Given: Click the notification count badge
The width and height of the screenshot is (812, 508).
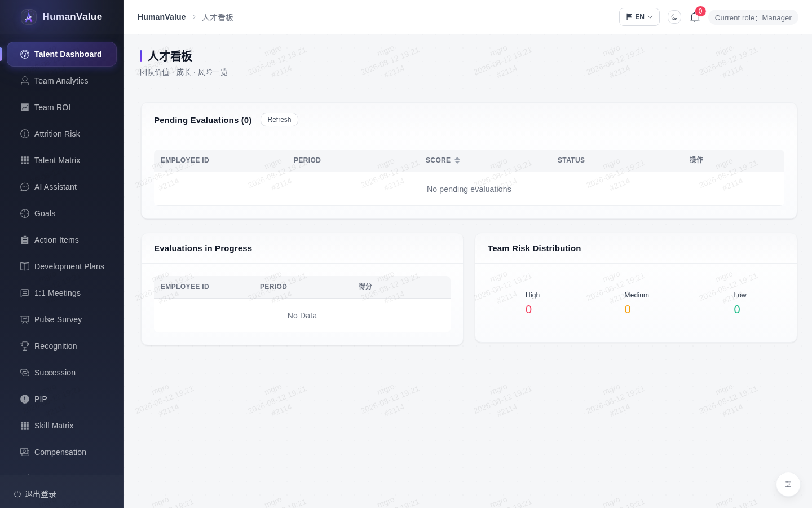Looking at the screenshot, I should (700, 11).
